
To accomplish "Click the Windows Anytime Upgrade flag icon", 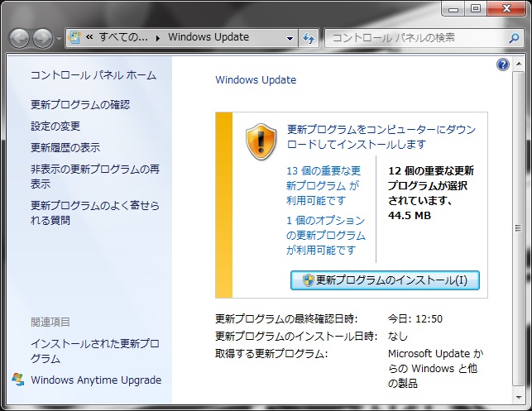I will tap(18, 380).
